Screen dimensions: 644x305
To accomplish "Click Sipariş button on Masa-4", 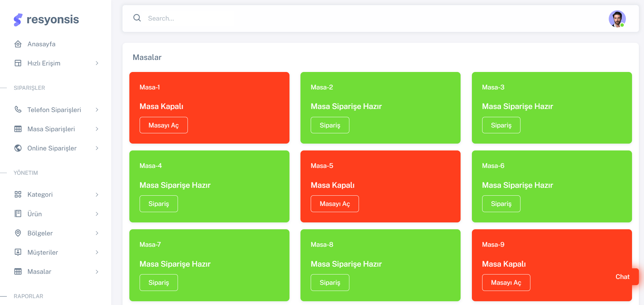I will 159,204.
